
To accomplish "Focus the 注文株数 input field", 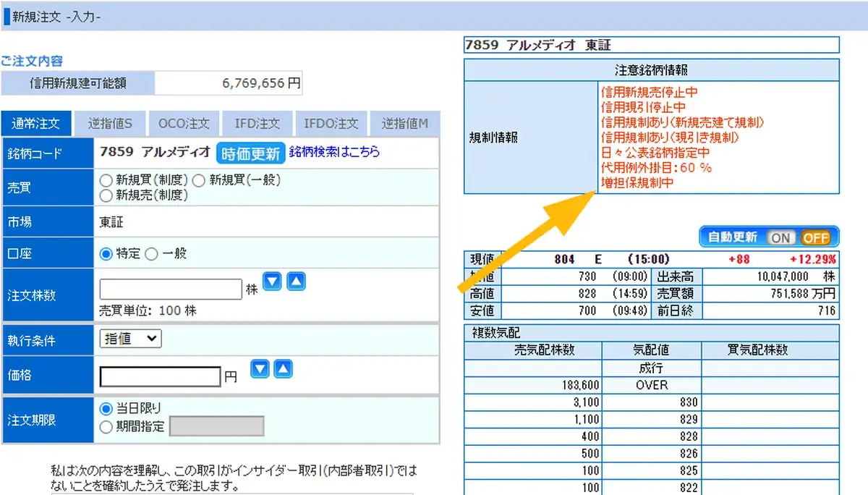I will coord(171,289).
